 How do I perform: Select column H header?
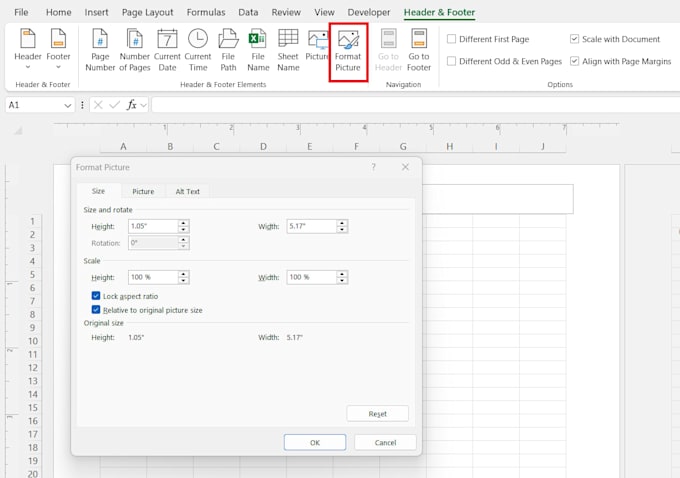click(x=449, y=147)
